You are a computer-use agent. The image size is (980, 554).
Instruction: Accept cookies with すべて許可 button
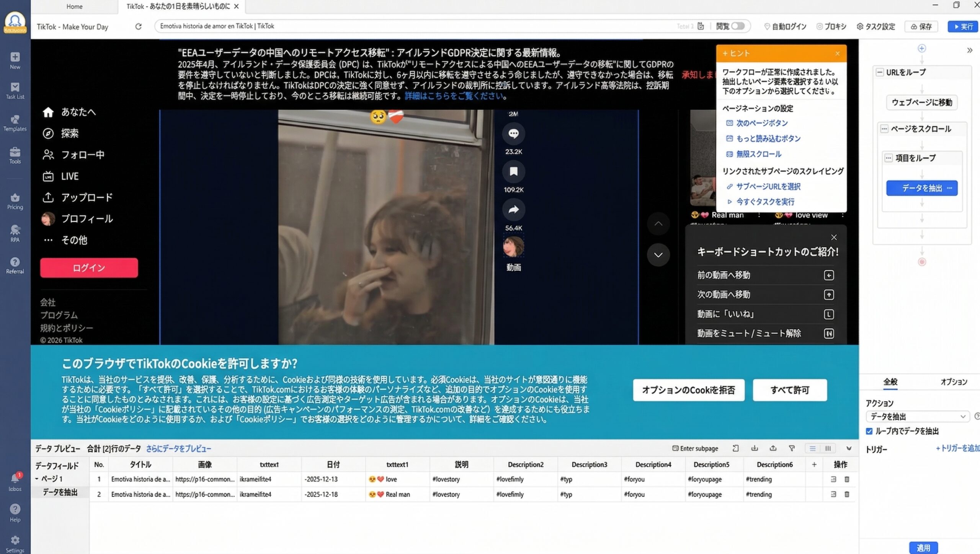[789, 390]
